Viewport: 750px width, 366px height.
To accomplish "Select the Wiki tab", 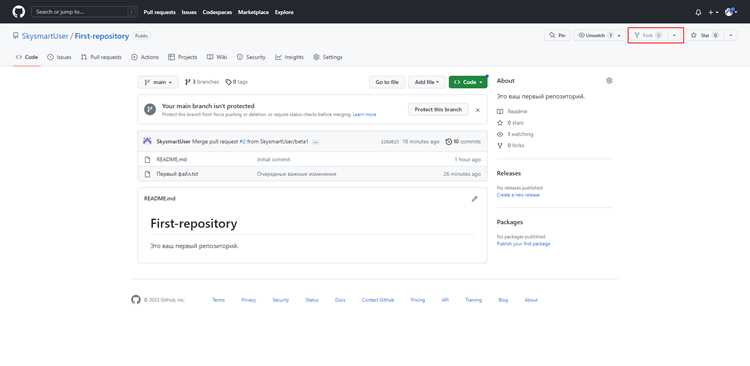I will [x=217, y=57].
